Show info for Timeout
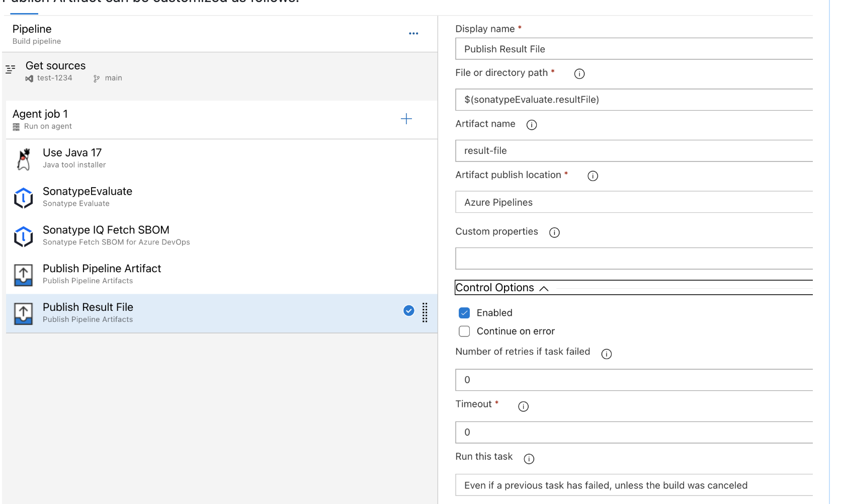The image size is (841, 504). [x=524, y=406]
